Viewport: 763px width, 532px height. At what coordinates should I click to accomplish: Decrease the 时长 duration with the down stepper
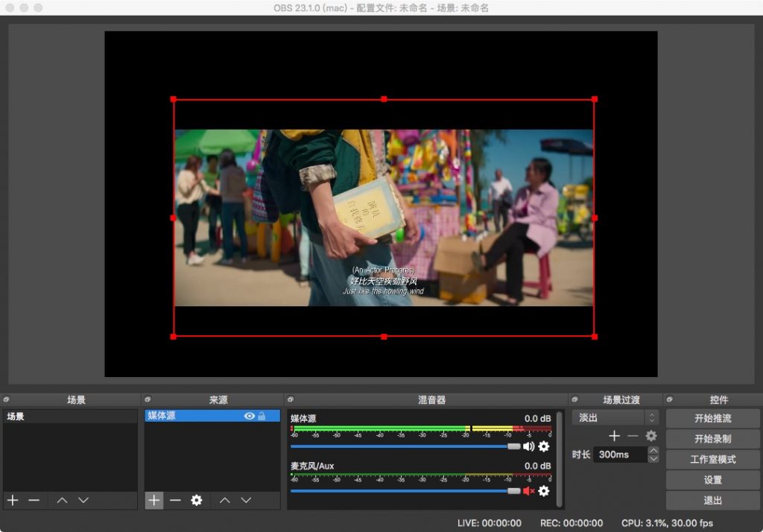tap(653, 458)
